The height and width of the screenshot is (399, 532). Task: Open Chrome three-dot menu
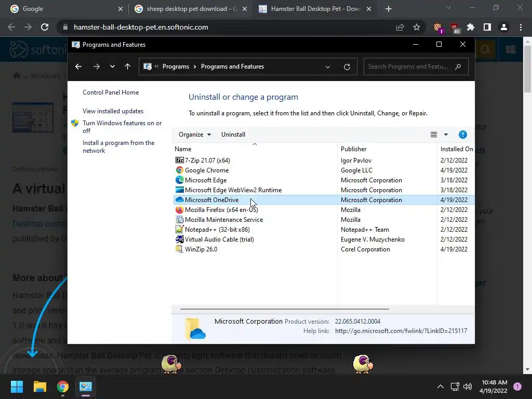coord(521,27)
